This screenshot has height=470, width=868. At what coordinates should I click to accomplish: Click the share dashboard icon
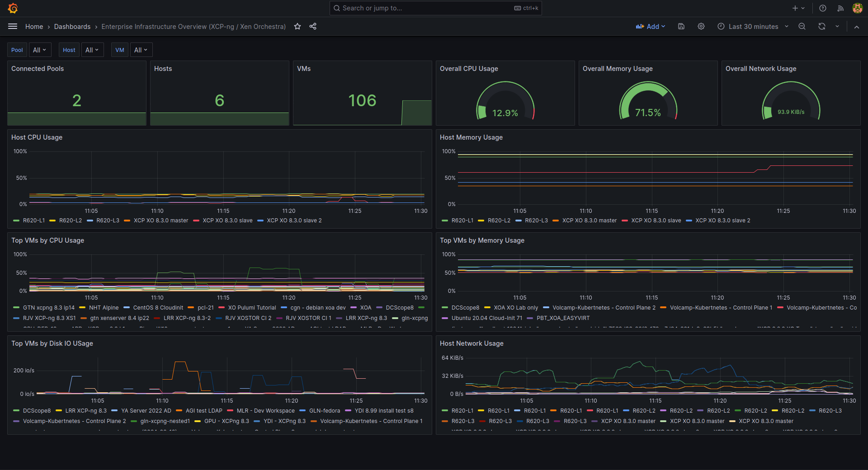(313, 27)
